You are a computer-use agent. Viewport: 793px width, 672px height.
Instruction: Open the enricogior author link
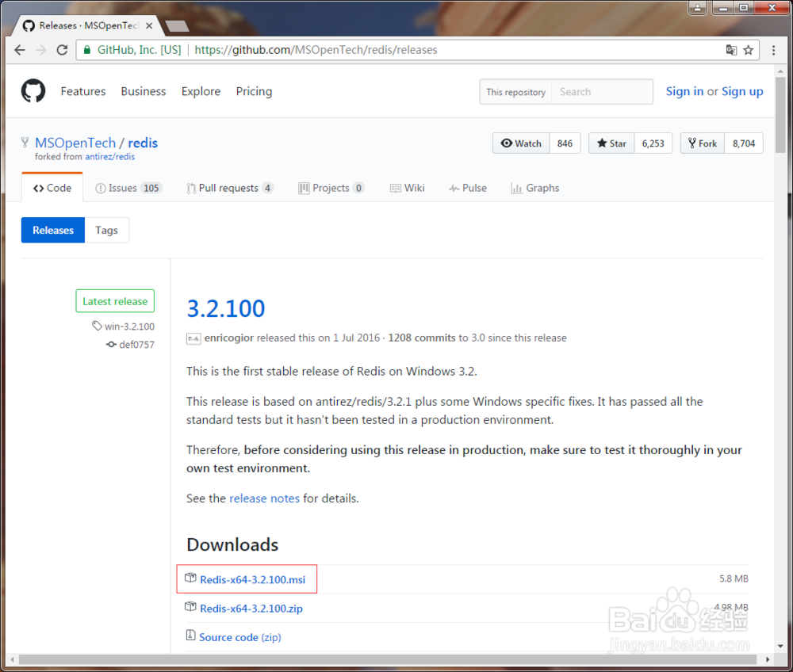(228, 338)
